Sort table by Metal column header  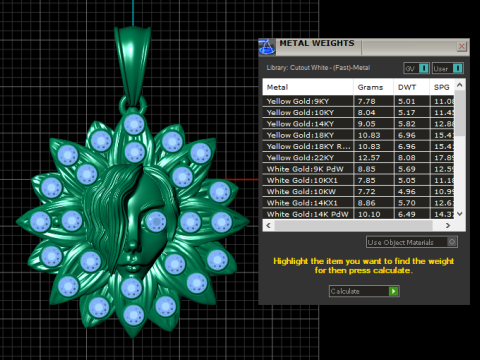[308, 87]
